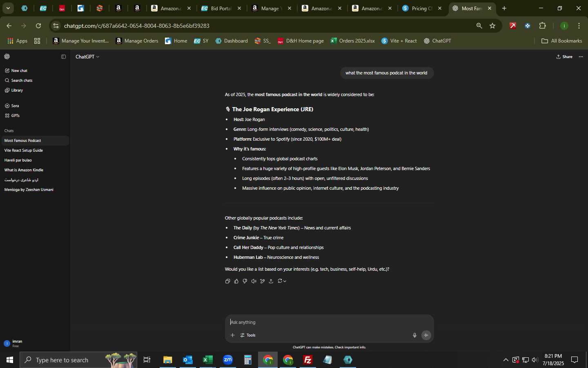Screen dimensions: 588x368
Task: Start dictation with the microphone icon
Action: (x=414, y=335)
